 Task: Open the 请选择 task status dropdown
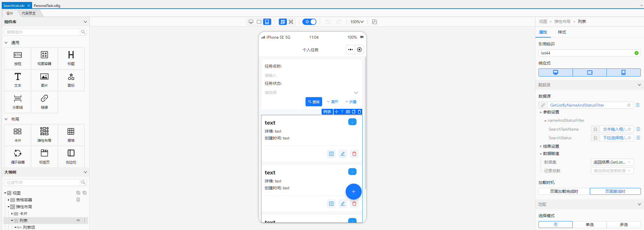[312, 93]
